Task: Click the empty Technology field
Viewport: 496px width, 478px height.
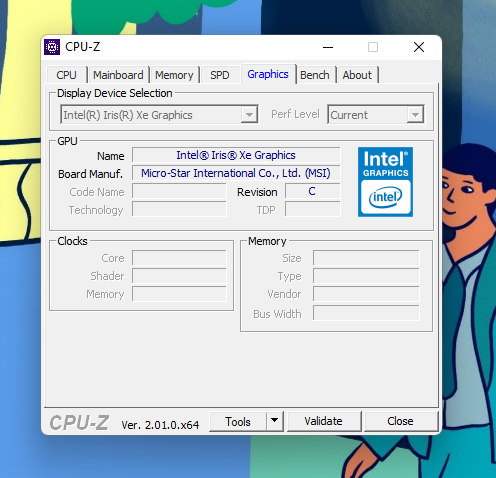Action: (179, 209)
